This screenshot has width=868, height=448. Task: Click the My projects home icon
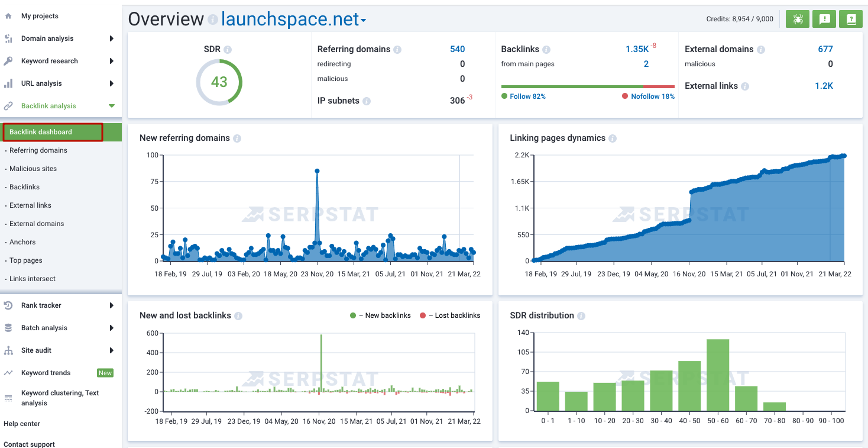[8, 16]
